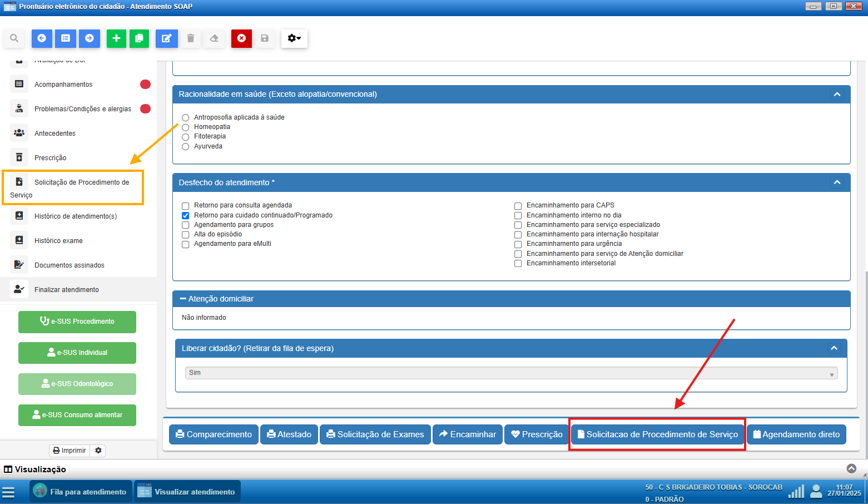Open the toolbar gear settings dropdown
This screenshot has height=504, width=868.
(294, 38)
